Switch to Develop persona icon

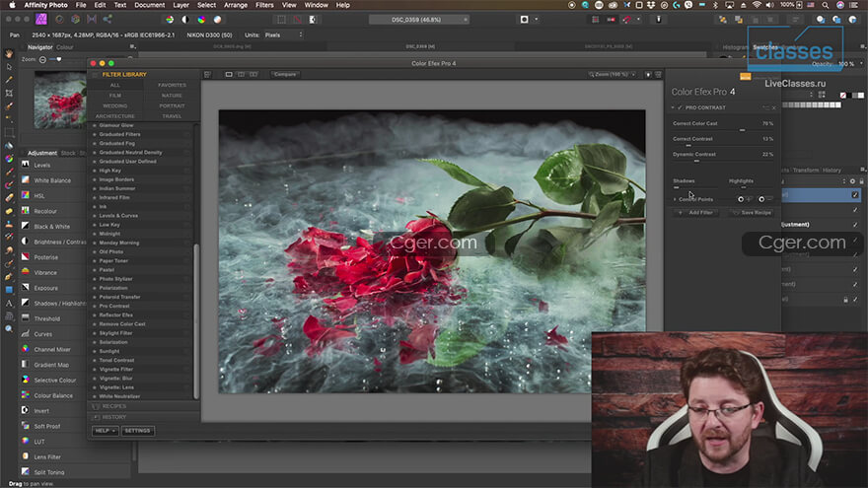(75, 19)
